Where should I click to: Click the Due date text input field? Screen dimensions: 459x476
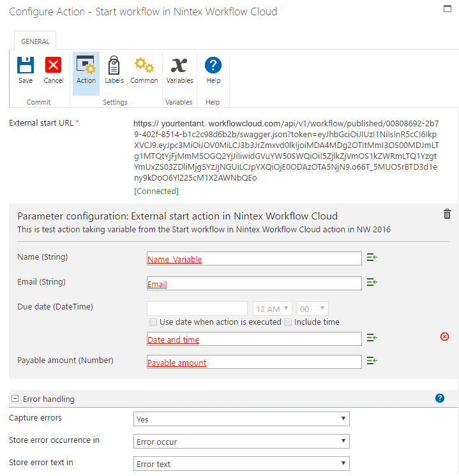pyautogui.click(x=197, y=309)
